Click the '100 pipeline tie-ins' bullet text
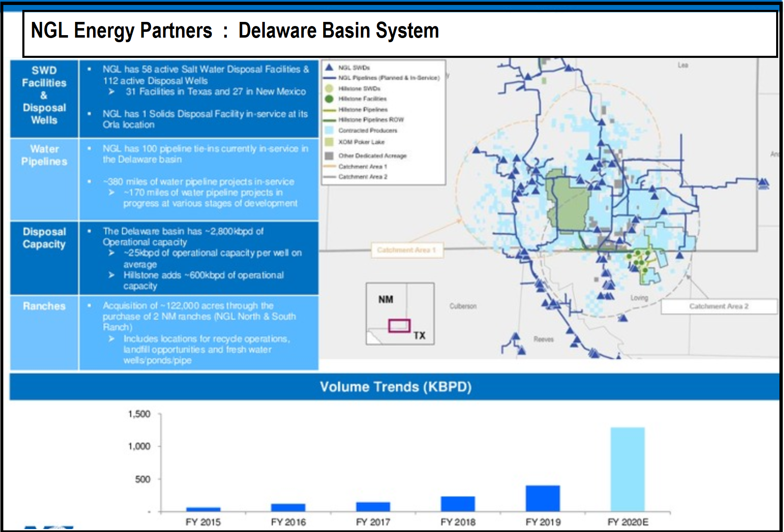Screen dimensions: 784x532 pyautogui.click(x=205, y=154)
